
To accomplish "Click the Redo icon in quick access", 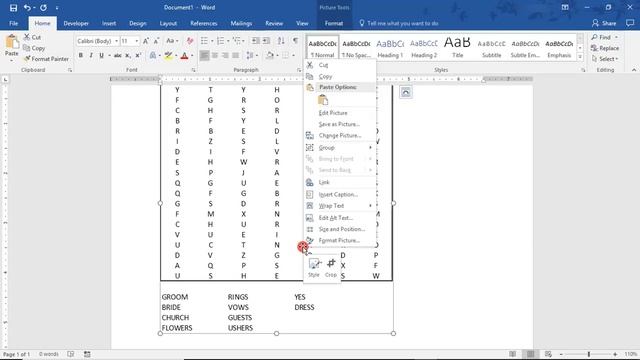I will [x=43, y=7].
